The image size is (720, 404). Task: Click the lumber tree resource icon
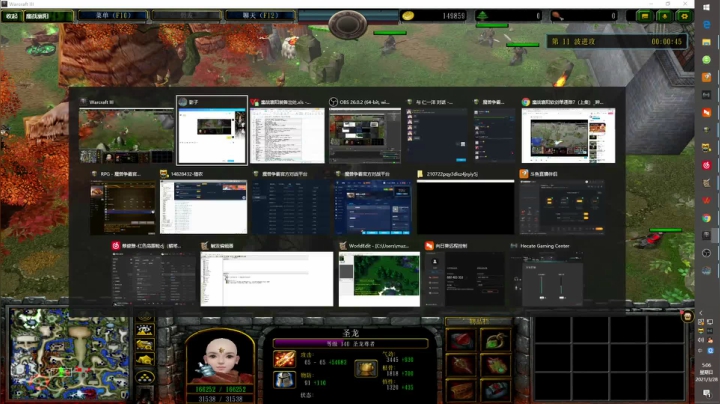point(482,16)
